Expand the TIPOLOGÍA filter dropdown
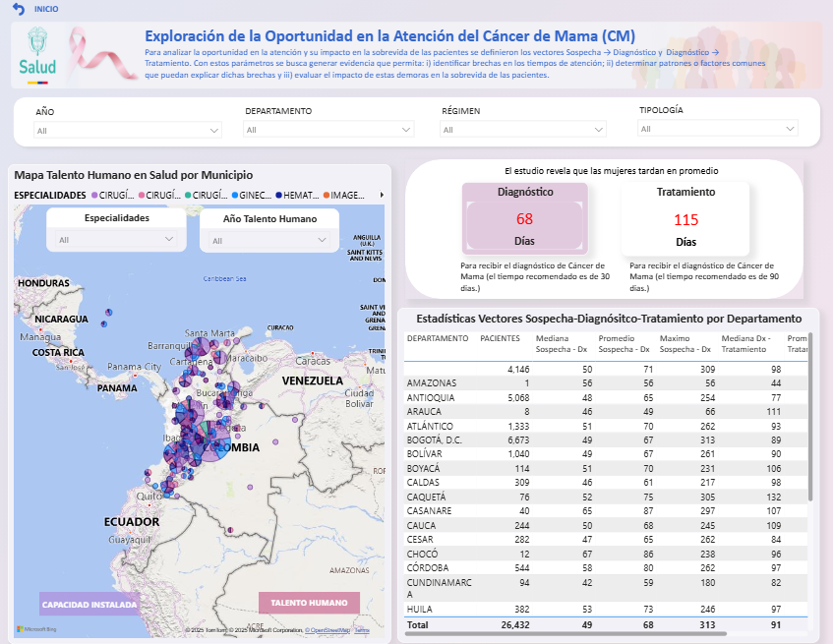Image resolution: width=834 pixels, height=644 pixels. pyautogui.click(x=718, y=129)
